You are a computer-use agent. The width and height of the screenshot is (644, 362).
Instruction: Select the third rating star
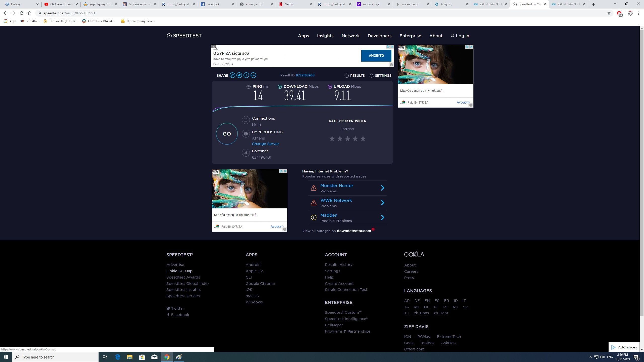tap(347, 139)
